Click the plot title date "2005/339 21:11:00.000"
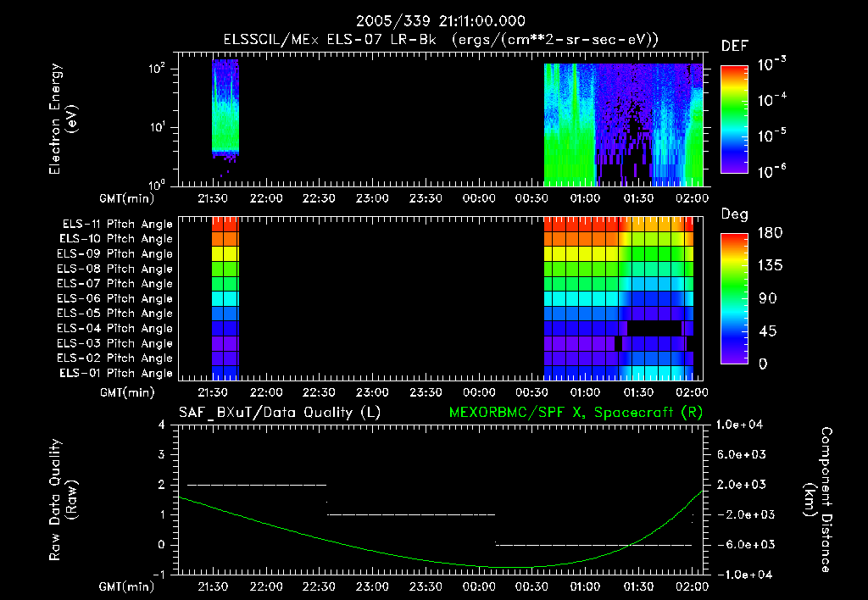The height and width of the screenshot is (600, 868). pos(440,21)
